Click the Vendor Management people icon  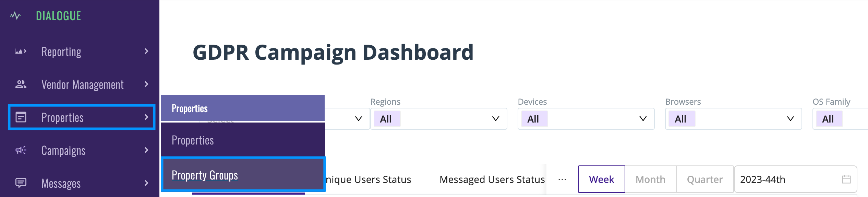coord(21,84)
